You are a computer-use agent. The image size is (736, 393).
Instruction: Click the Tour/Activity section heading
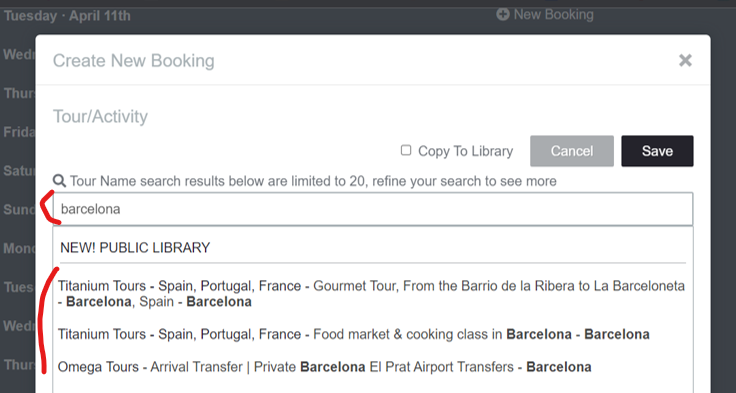(100, 116)
